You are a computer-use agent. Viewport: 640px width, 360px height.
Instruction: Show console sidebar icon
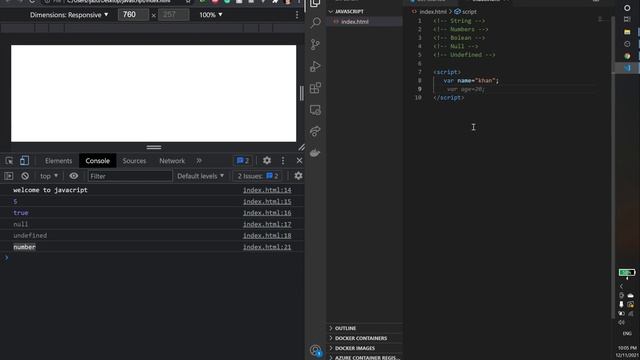point(9,176)
